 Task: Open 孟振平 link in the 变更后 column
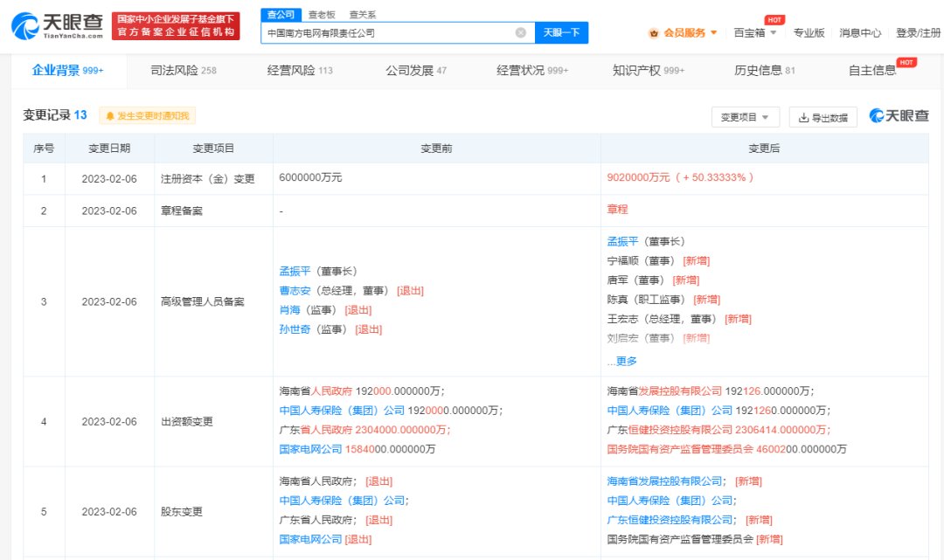[622, 241]
